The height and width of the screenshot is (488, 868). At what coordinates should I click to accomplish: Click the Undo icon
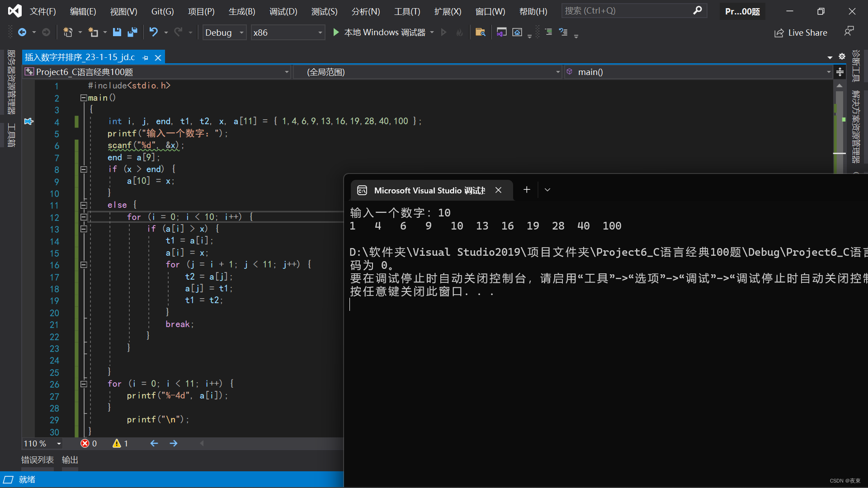point(153,32)
